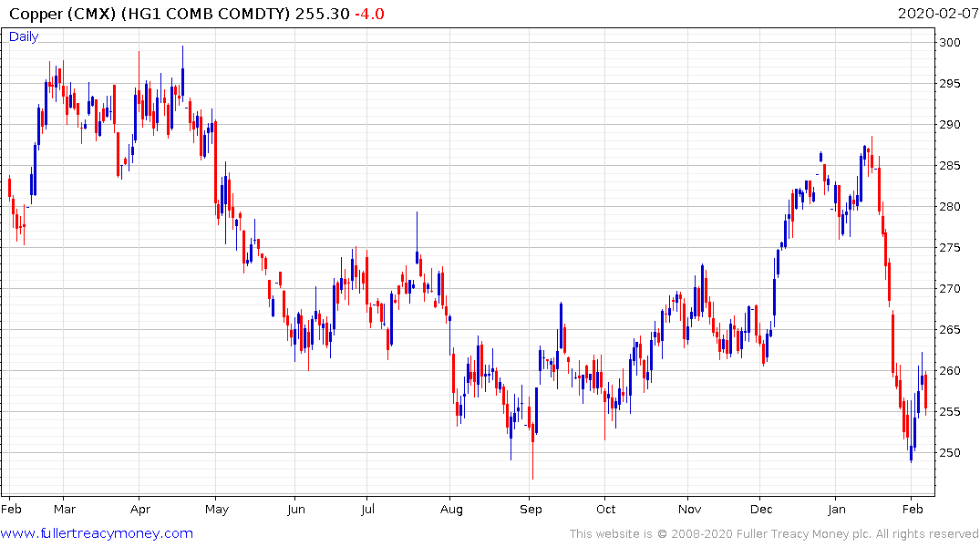
Task: Click the 280 price axis label
Action: [x=949, y=206]
